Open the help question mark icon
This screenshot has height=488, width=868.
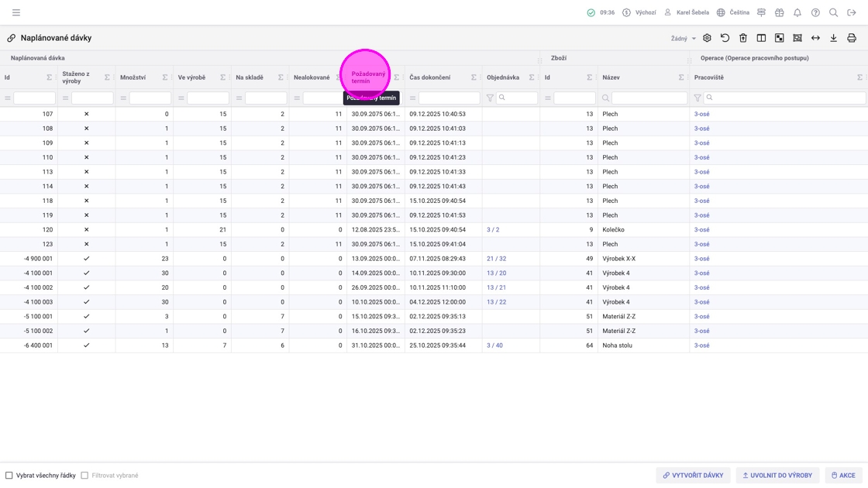(815, 12)
